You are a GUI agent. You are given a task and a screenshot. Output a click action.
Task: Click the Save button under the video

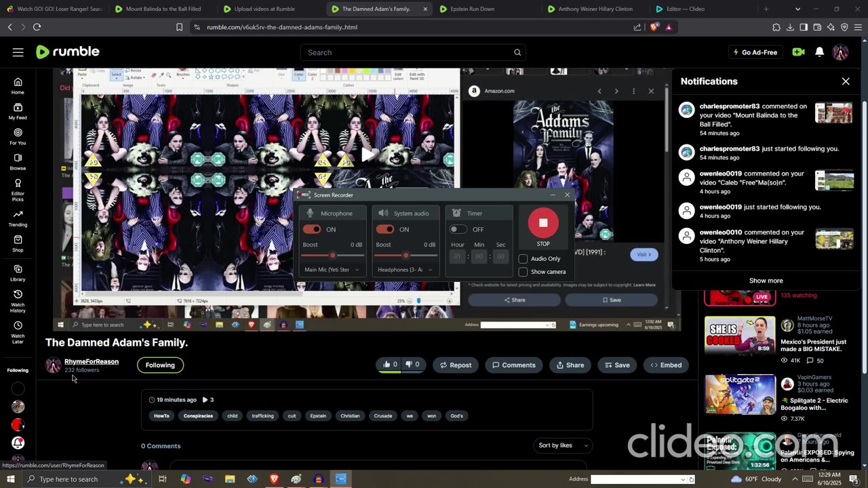[x=617, y=365]
